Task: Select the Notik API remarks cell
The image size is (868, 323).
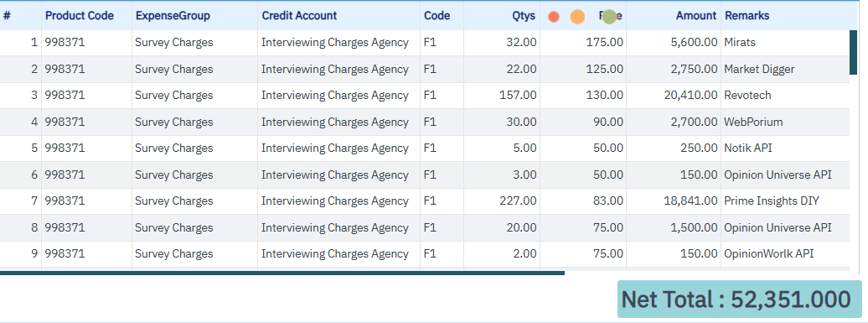Action: (785, 148)
